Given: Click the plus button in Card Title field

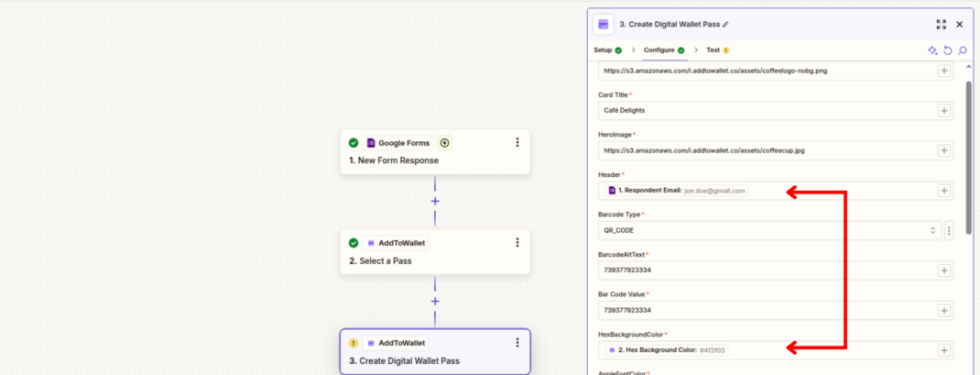Looking at the screenshot, I should tap(943, 110).
